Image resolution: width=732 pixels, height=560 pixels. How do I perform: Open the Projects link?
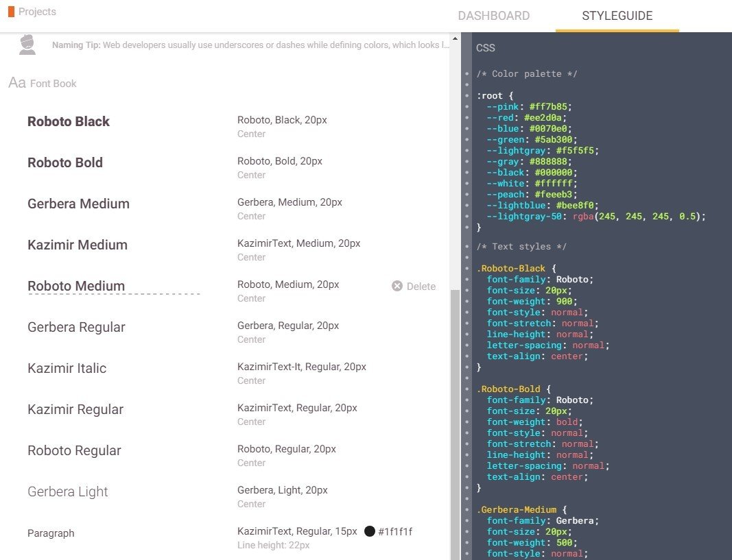(37, 12)
